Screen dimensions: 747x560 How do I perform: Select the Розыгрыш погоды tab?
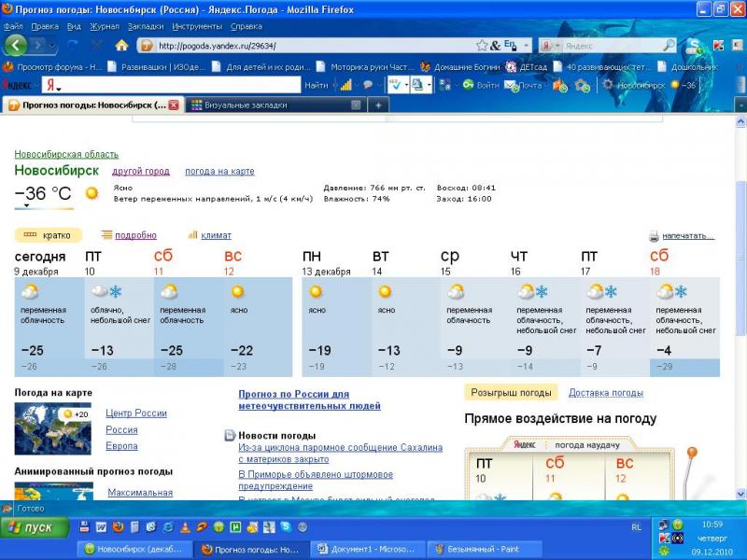[x=511, y=393]
